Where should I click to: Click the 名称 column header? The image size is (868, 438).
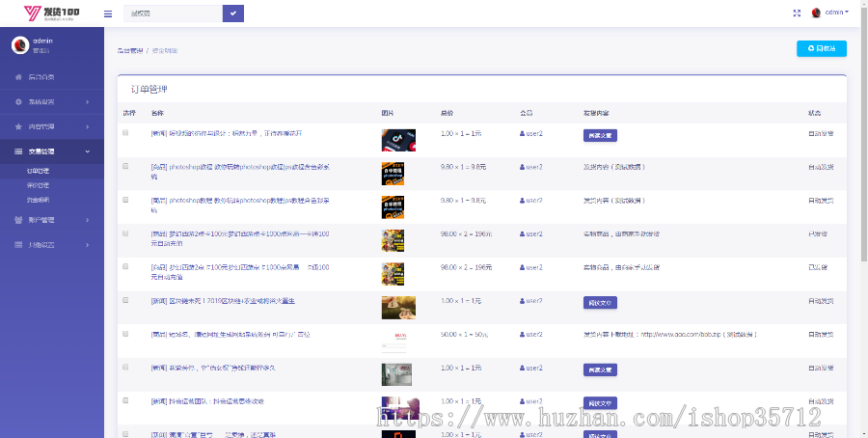point(157,113)
